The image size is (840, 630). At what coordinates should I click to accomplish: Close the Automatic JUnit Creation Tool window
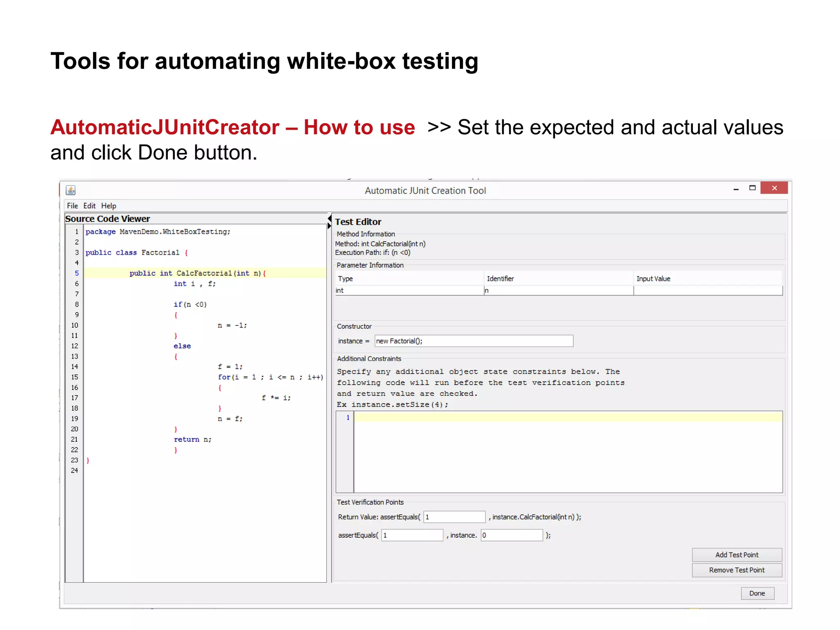(x=774, y=188)
